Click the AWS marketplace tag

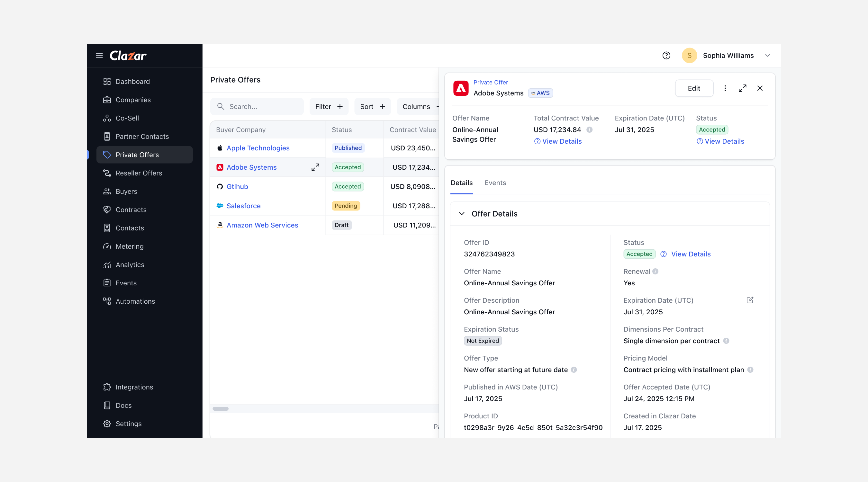coord(540,93)
